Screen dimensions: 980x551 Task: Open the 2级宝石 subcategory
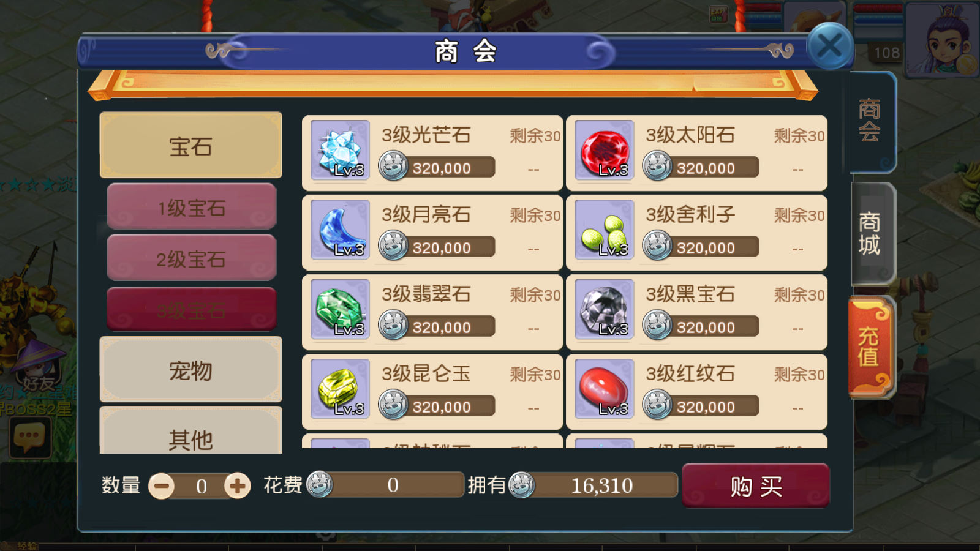click(192, 258)
